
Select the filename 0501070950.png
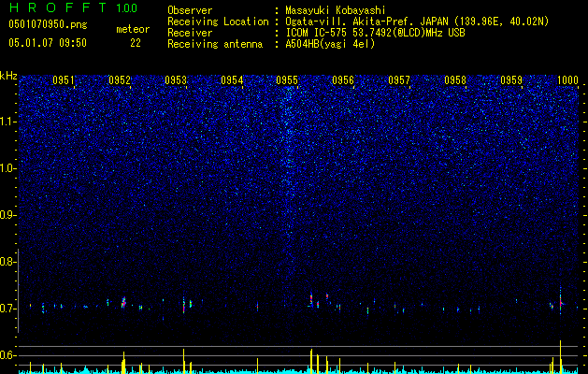click(x=48, y=25)
